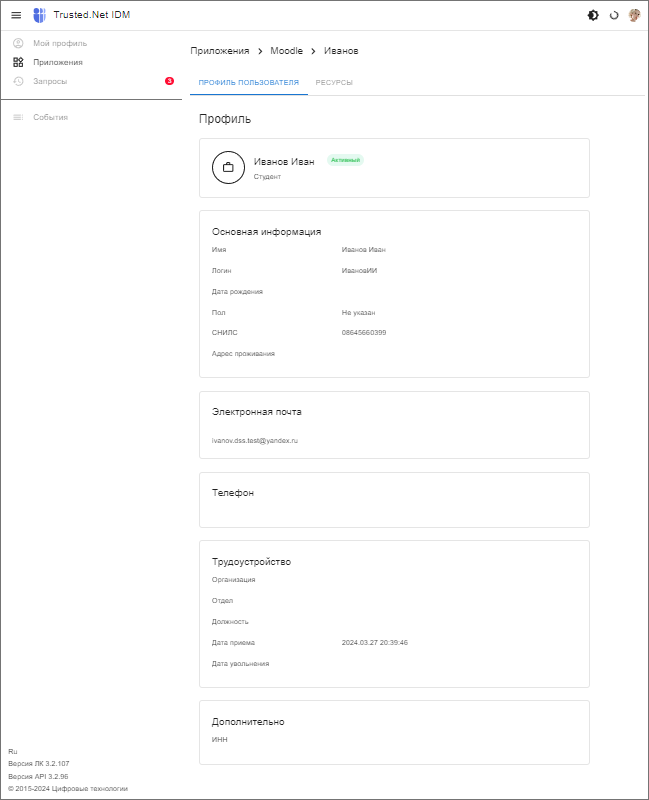Viewport: 649px width, 800px height.
Task: Go to Moodle breadcrumb
Action: coord(286,51)
